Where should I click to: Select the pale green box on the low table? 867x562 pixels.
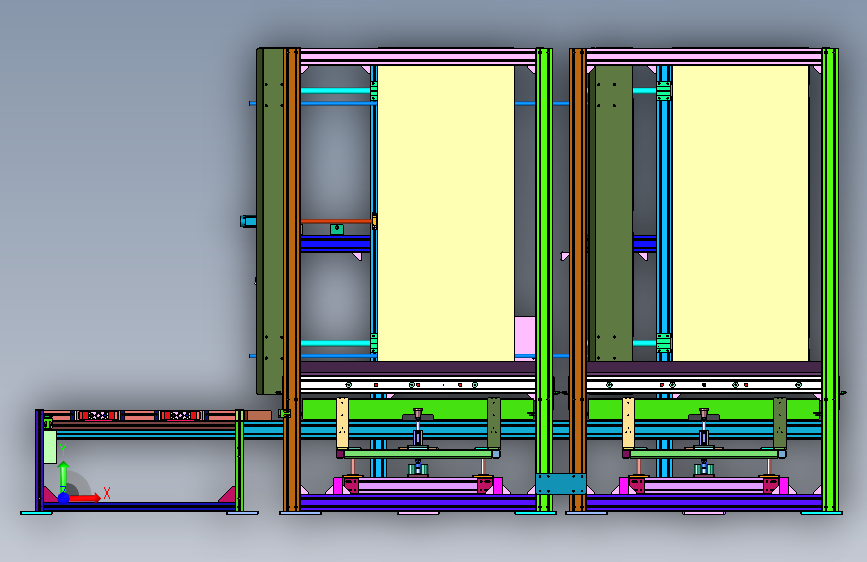tap(50, 447)
